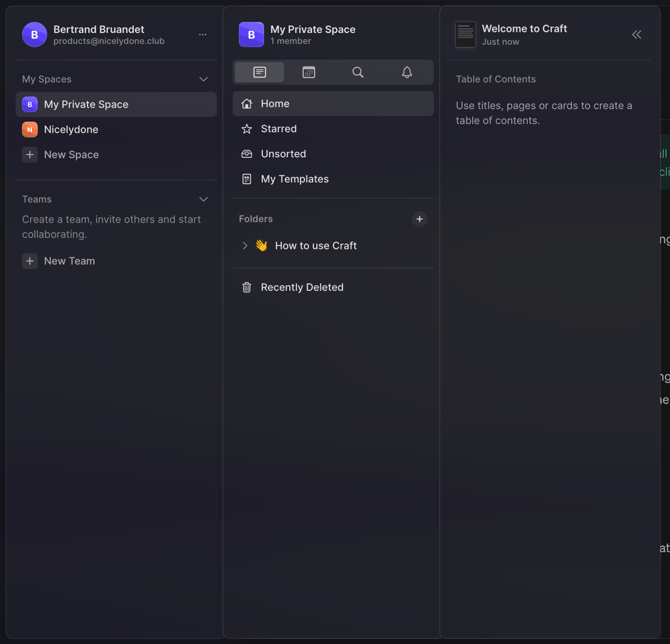Add a folder with the plus icon
Image resolution: width=670 pixels, height=644 pixels.
point(419,219)
